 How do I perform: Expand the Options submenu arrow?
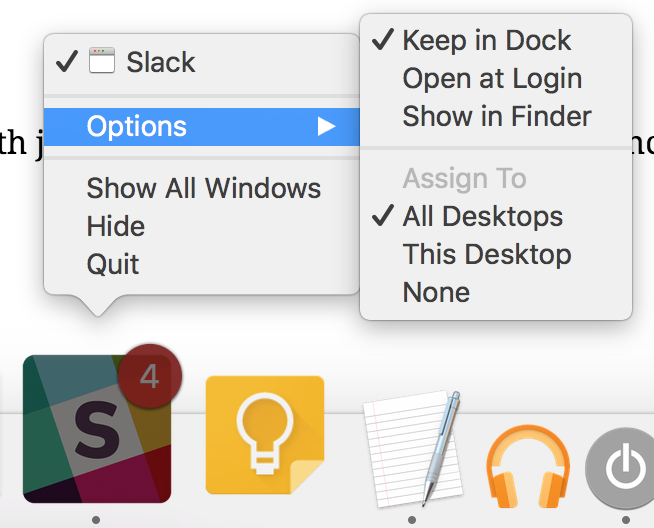click(x=326, y=126)
